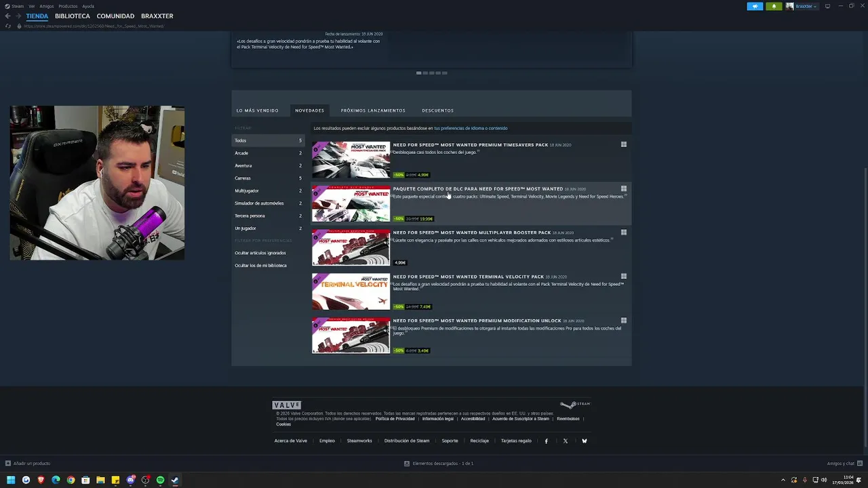Screen dimensions: 868x488
Task: Open Steam's Facebook page icon
Action: click(547, 441)
